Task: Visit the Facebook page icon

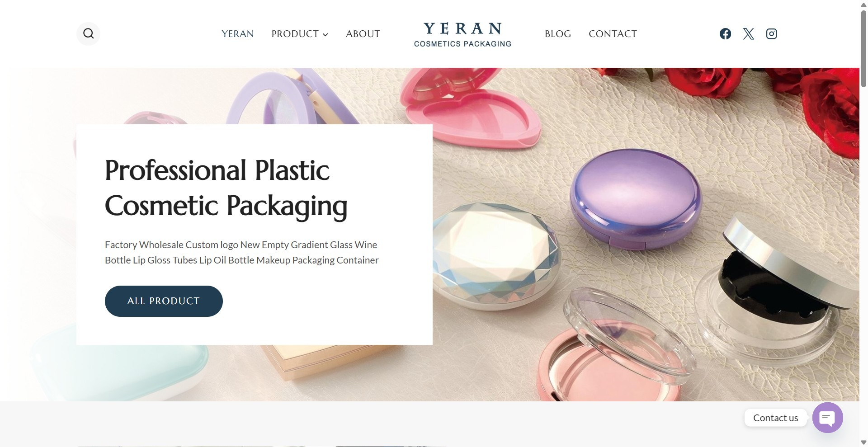Action: pyautogui.click(x=725, y=34)
